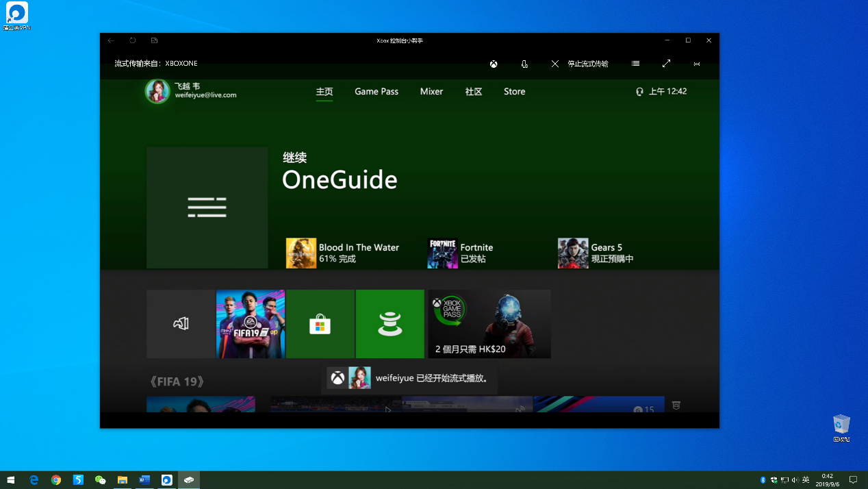The height and width of the screenshot is (489, 868).
Task: Open the Action Center notifications icon
Action: point(854,480)
